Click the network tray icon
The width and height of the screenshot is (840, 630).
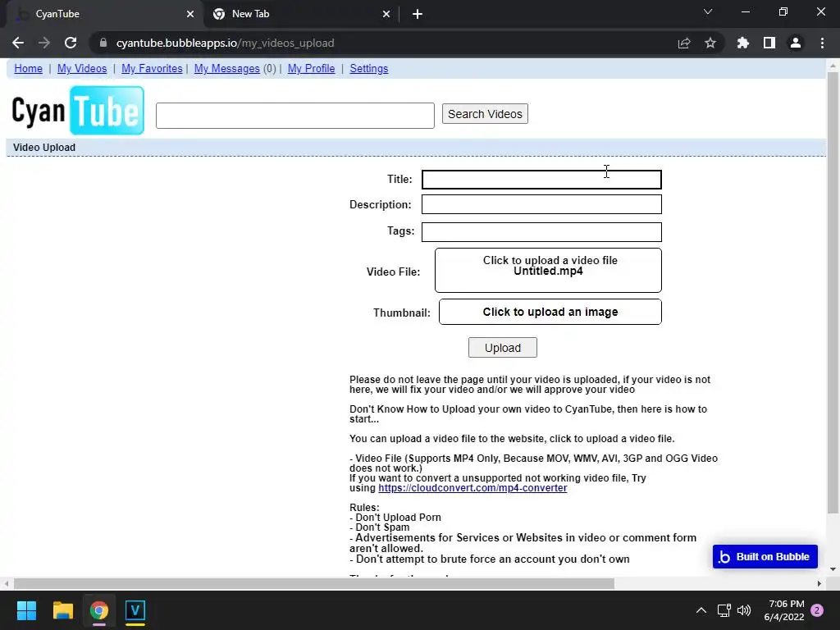pyautogui.click(x=724, y=610)
